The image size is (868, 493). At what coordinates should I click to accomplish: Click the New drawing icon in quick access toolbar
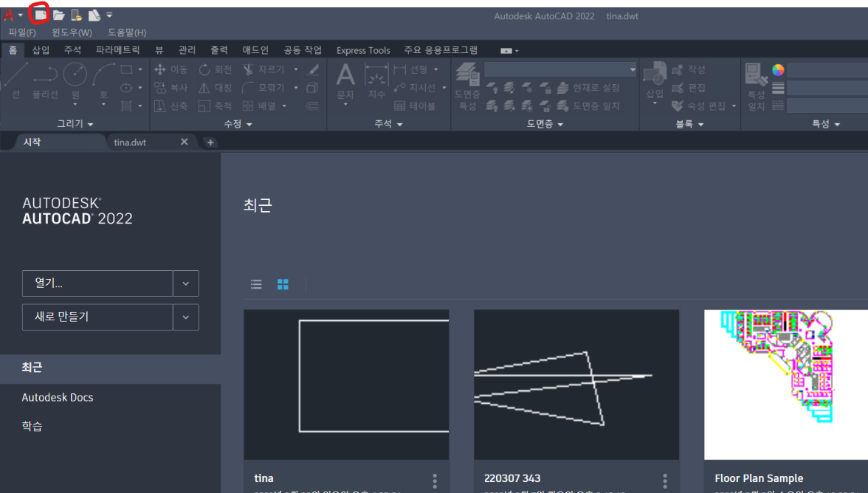[x=40, y=14]
